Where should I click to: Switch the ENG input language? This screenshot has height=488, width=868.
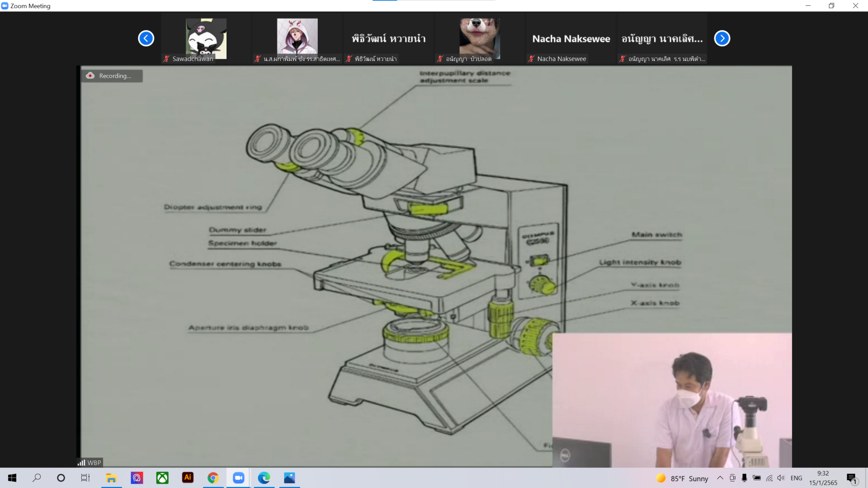(796, 478)
